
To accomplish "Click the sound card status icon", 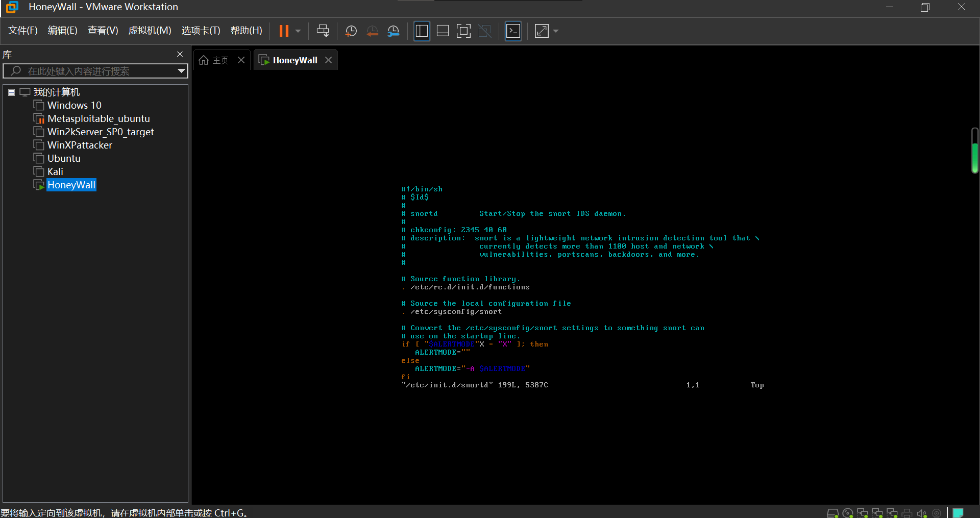I will click(922, 513).
